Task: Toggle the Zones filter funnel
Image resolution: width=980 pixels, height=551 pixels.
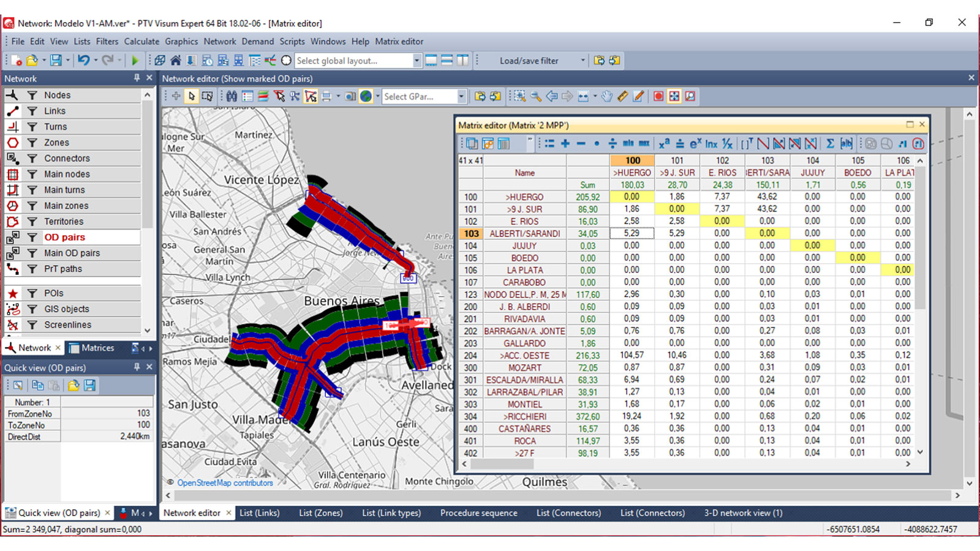Action: 32,143
